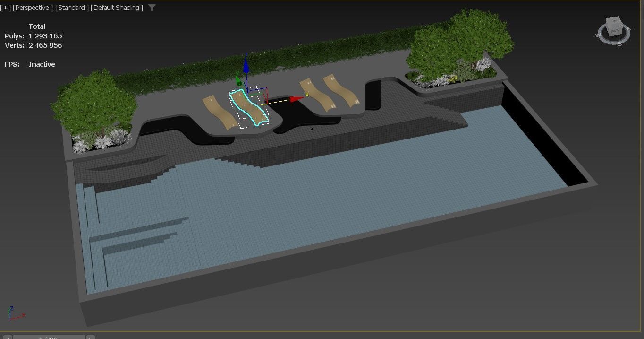
Task: Open the [Perspective] point-of-view menu
Action: (x=33, y=8)
